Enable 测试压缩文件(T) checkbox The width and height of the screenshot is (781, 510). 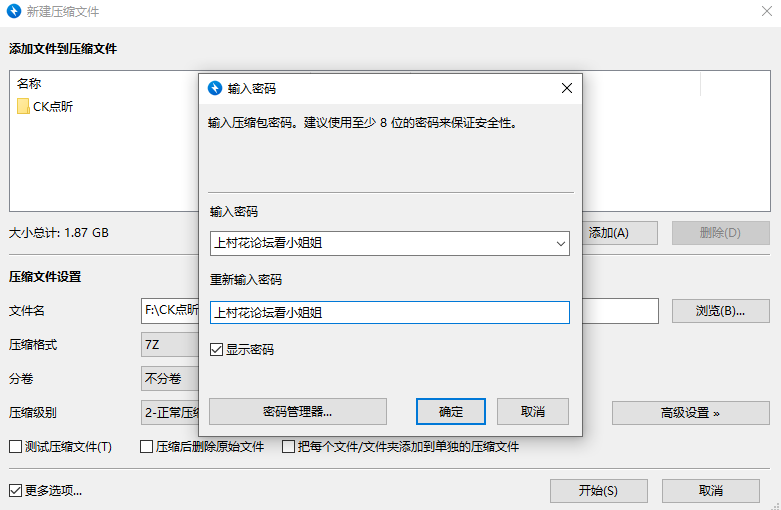16,447
